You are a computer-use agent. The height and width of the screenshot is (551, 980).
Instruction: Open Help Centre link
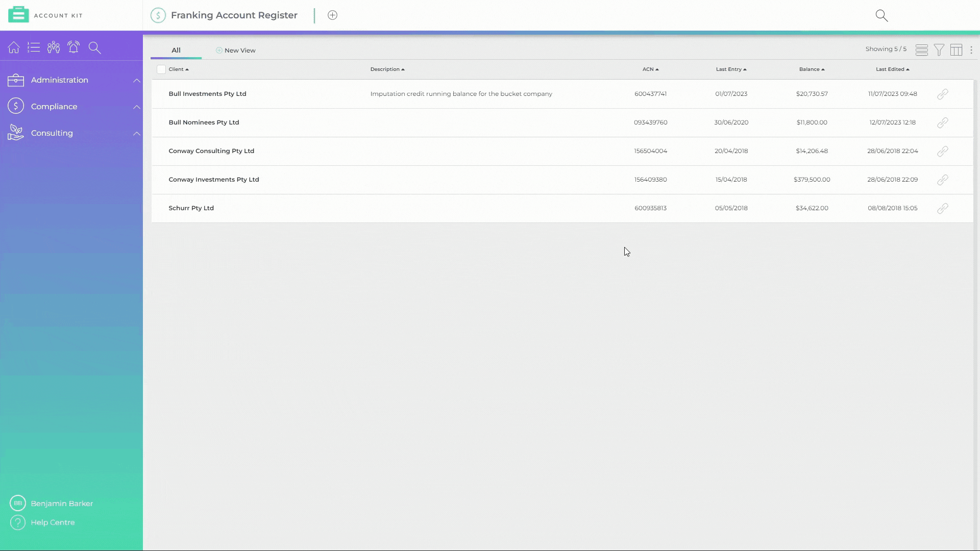click(x=53, y=522)
